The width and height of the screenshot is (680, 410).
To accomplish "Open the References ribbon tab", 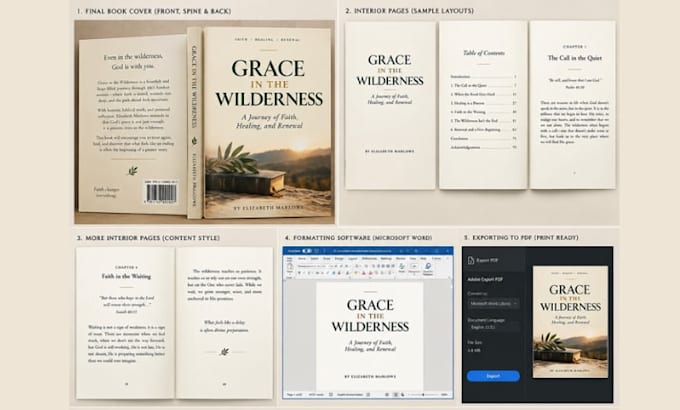I will (x=369, y=259).
